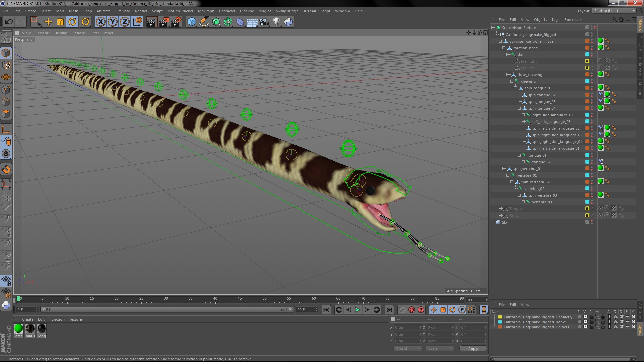Select the Scale tool

[60, 22]
